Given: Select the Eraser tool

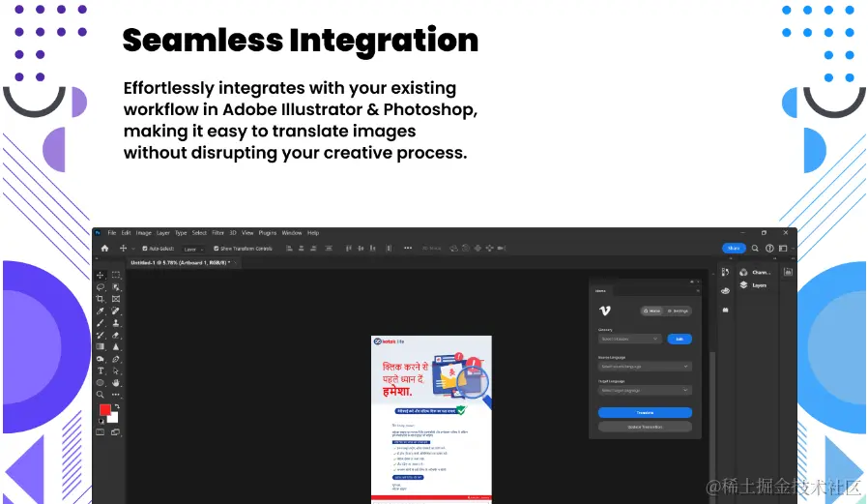Looking at the screenshot, I should [116, 335].
